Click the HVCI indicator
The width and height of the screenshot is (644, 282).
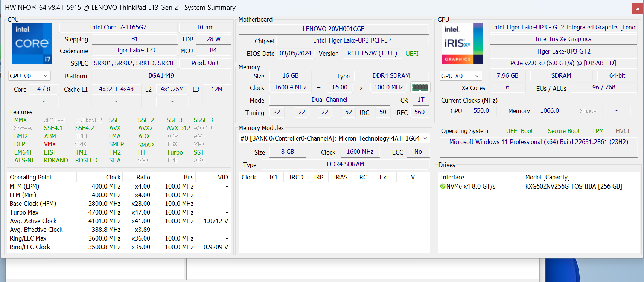pos(623,131)
